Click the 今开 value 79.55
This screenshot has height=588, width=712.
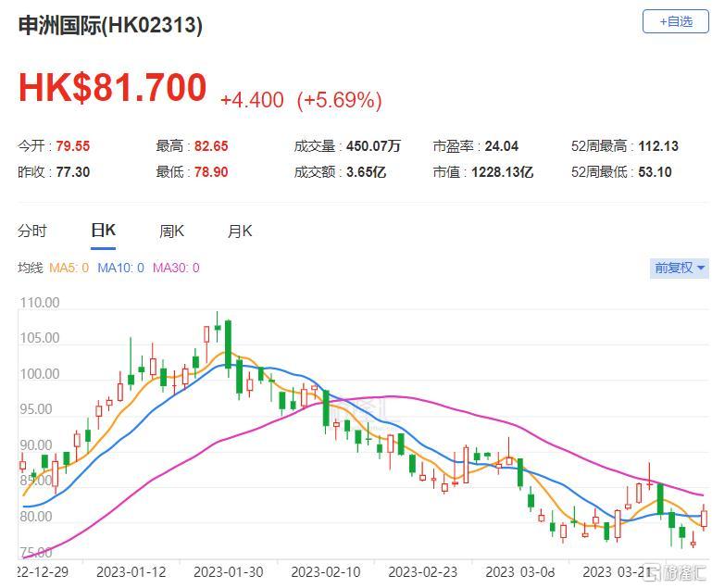pyautogui.click(x=73, y=146)
